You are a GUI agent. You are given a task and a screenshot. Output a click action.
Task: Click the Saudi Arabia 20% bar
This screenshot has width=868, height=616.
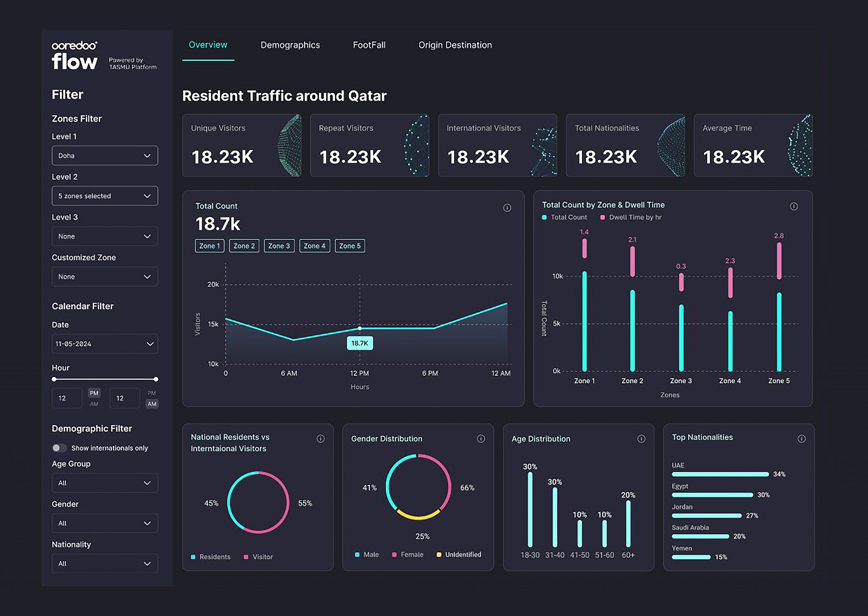pos(700,536)
